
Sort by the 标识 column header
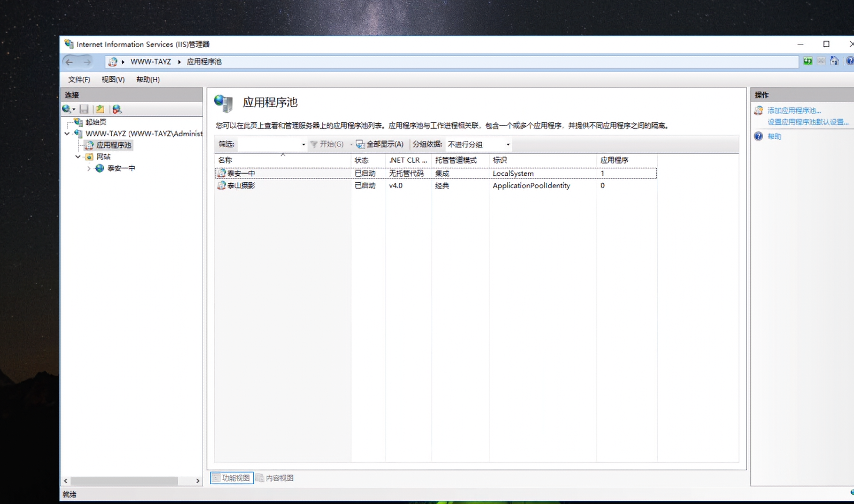tap(543, 160)
